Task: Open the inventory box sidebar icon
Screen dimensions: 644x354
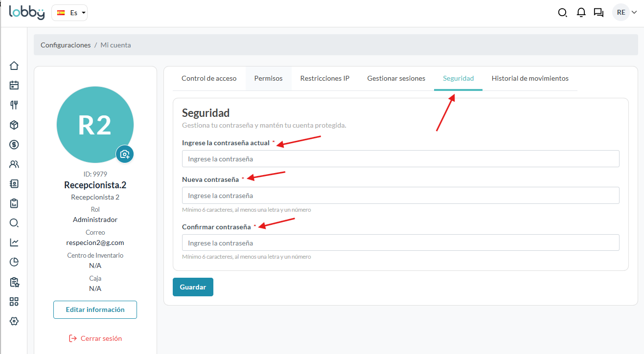Action: pyautogui.click(x=14, y=125)
